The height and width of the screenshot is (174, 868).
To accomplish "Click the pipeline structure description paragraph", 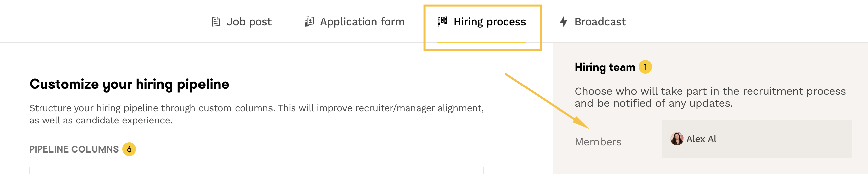I will (256, 114).
